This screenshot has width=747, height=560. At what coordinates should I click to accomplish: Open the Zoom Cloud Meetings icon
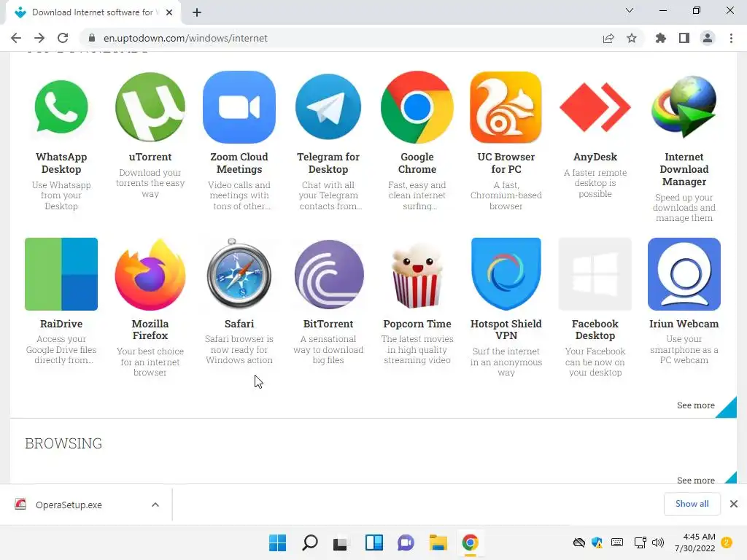click(239, 107)
